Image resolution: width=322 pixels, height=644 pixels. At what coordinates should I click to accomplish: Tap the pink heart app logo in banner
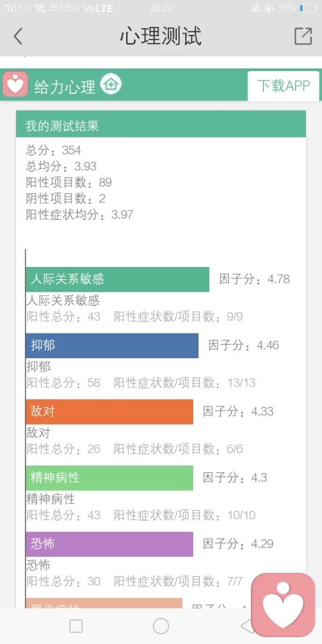(15, 85)
